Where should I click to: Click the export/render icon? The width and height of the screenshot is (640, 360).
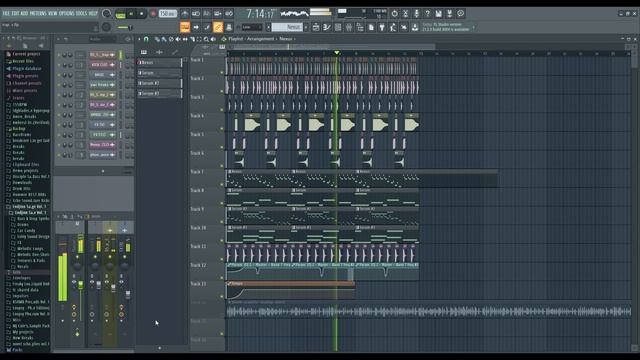pyautogui.click(x=449, y=13)
